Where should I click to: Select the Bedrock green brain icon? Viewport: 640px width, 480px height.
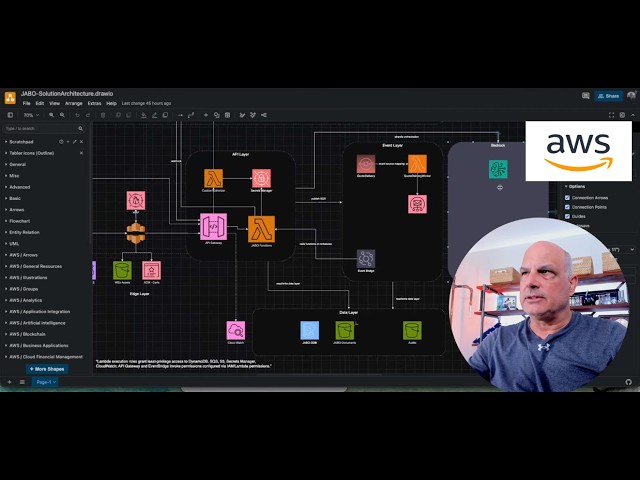[x=498, y=169]
